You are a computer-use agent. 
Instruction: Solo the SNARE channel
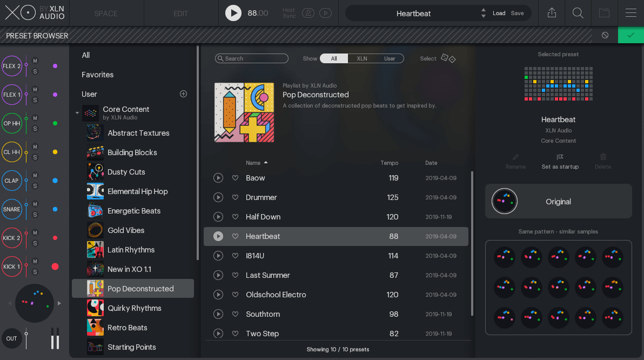click(x=35, y=215)
